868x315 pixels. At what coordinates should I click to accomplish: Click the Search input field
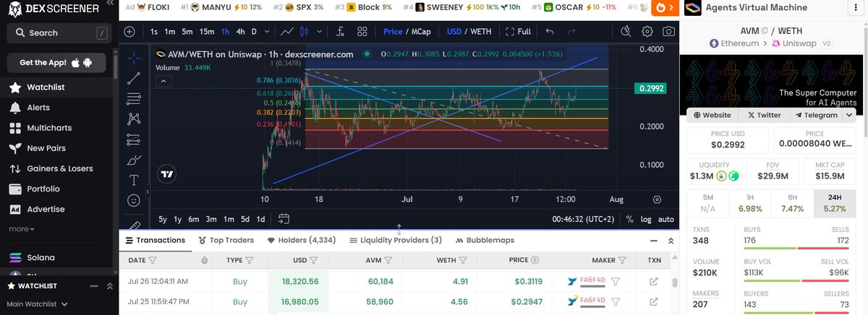[58, 33]
